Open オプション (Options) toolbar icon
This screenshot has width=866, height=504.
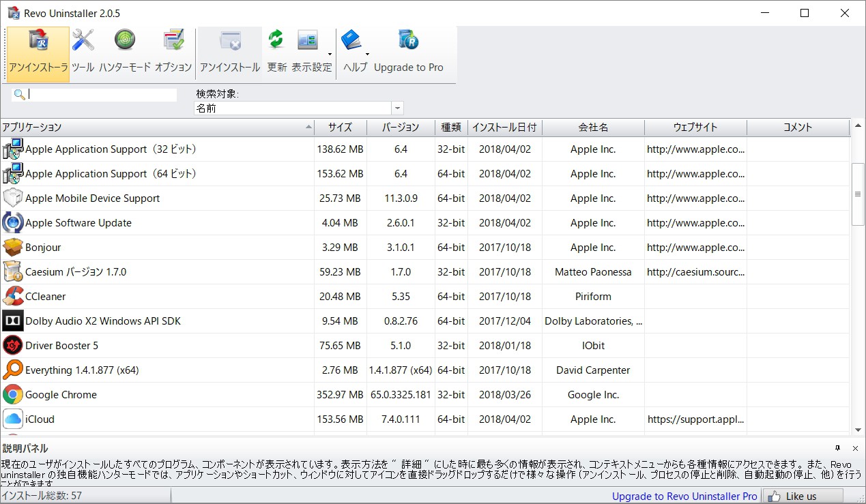point(173,40)
